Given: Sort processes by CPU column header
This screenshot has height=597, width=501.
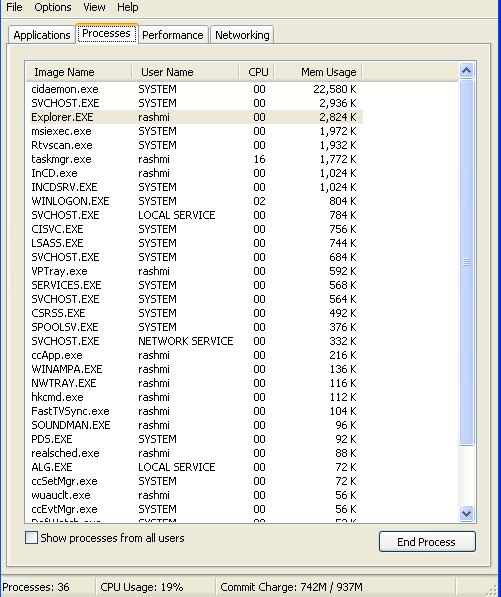Looking at the screenshot, I should [257, 72].
